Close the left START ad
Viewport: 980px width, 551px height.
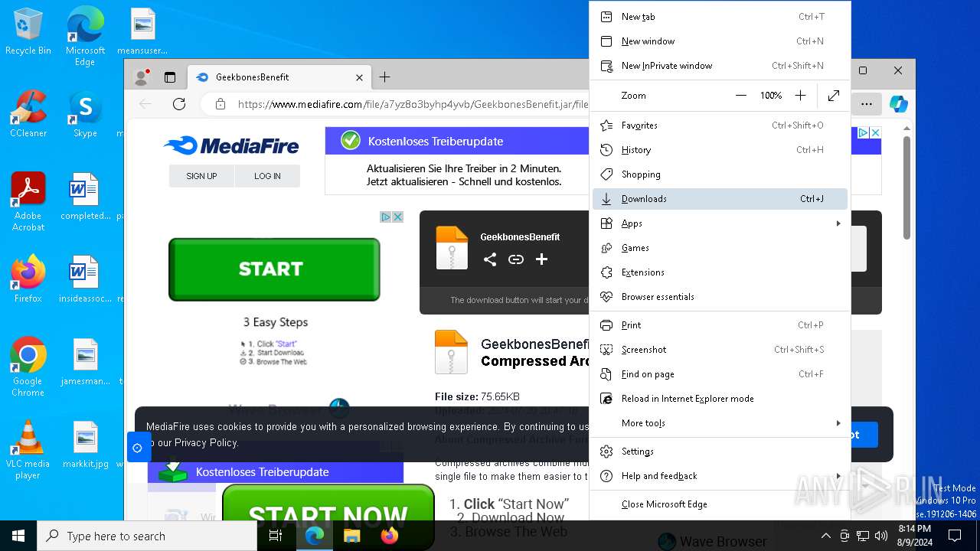[398, 217]
